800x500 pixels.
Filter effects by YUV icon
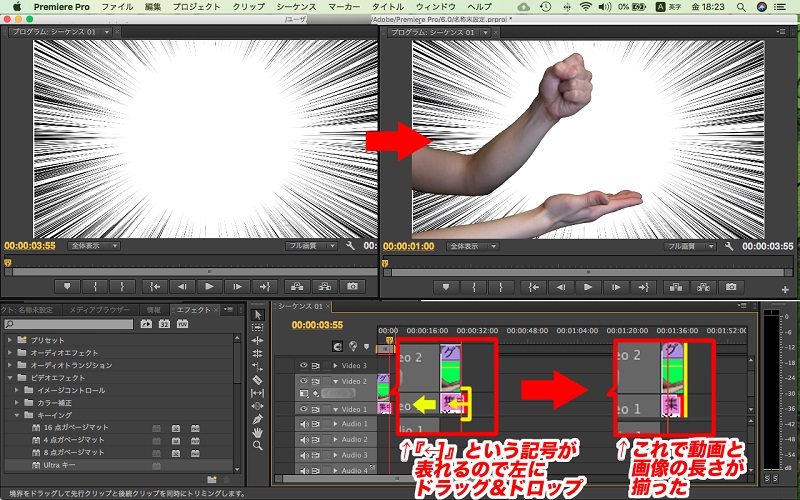tap(182, 323)
